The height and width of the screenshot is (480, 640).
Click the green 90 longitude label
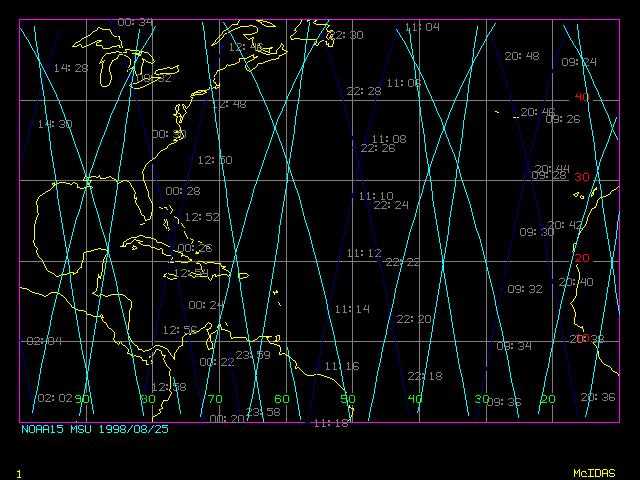click(x=82, y=399)
